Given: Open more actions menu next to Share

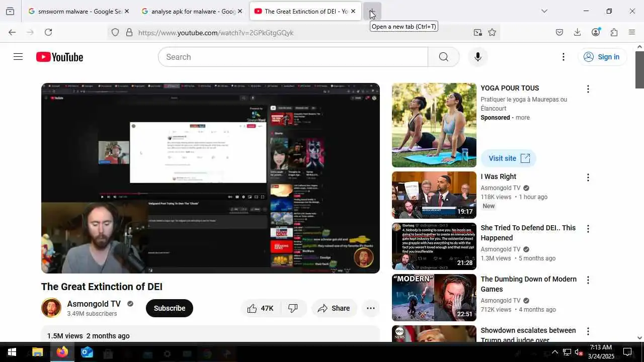Looking at the screenshot, I should (371, 308).
